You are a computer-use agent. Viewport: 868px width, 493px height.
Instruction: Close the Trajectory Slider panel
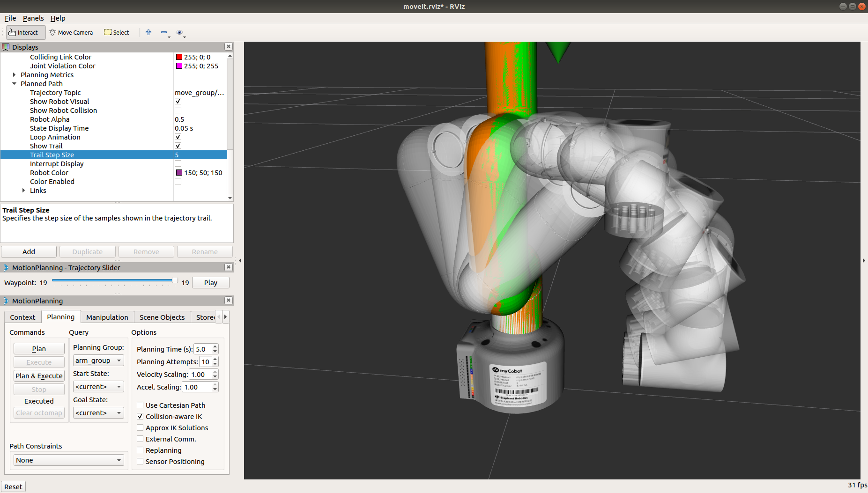[x=228, y=267]
